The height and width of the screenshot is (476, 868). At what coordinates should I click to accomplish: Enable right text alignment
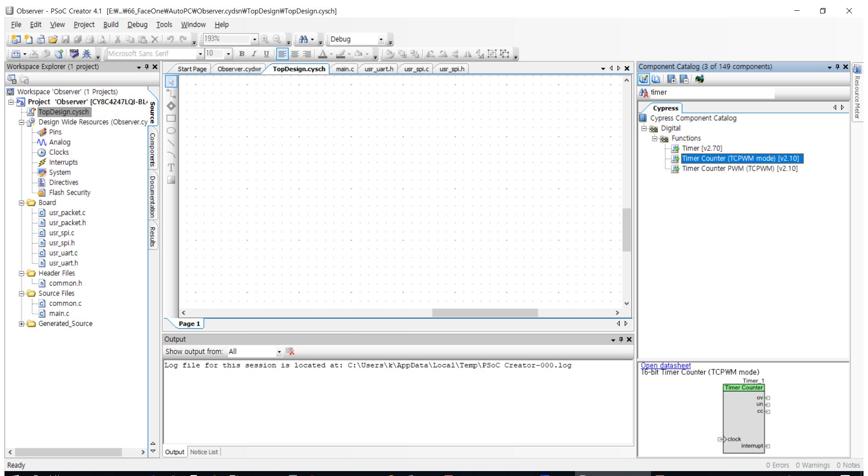pyautogui.click(x=307, y=54)
